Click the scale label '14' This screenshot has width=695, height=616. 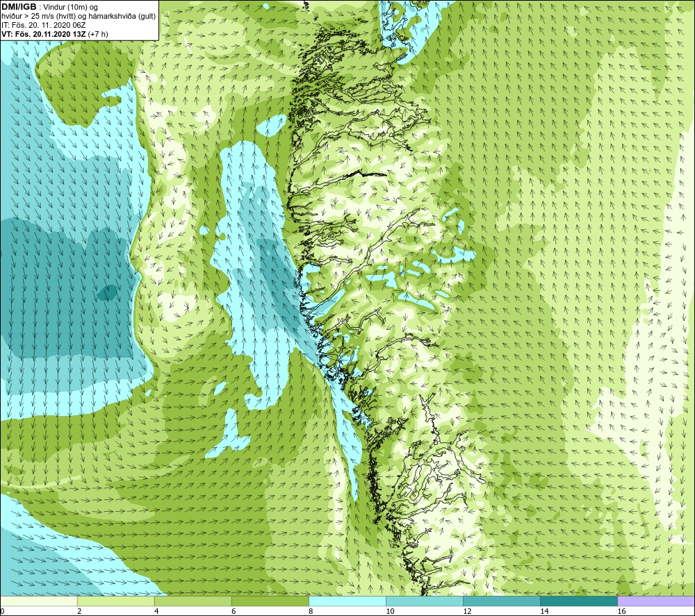(544, 611)
